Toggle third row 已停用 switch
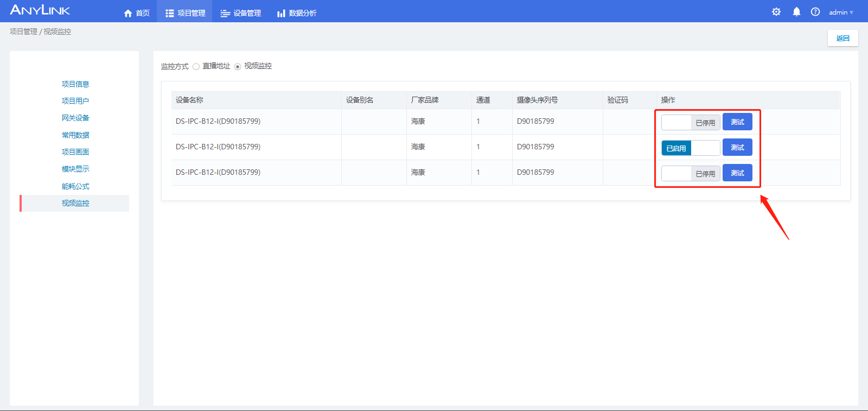 [x=691, y=173]
